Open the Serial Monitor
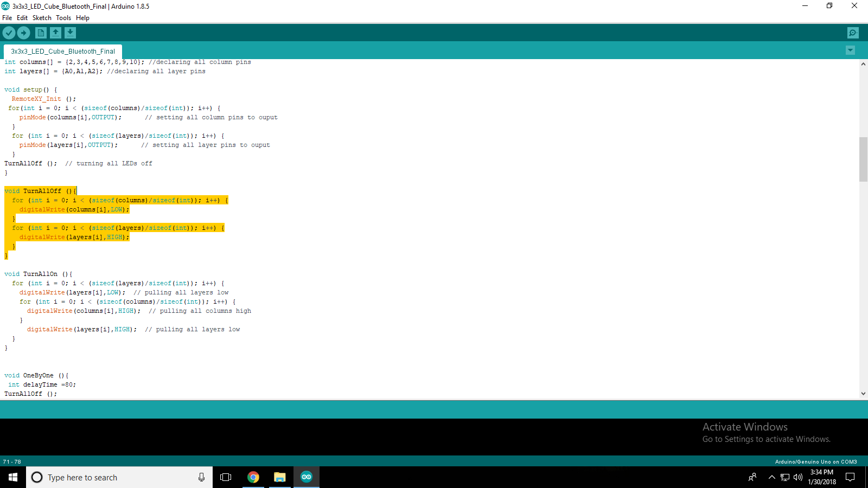This screenshot has height=488, width=868. click(853, 33)
